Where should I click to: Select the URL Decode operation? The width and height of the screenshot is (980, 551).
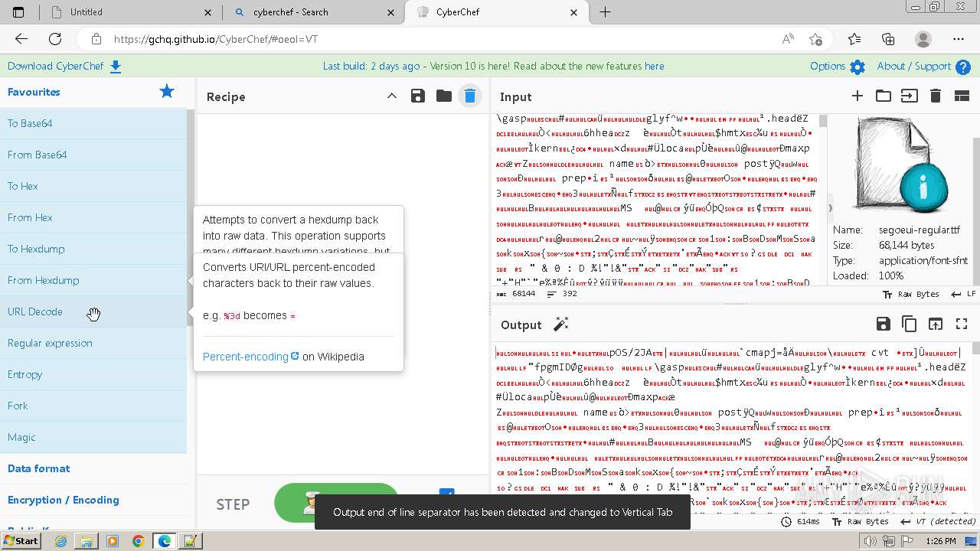point(93,311)
